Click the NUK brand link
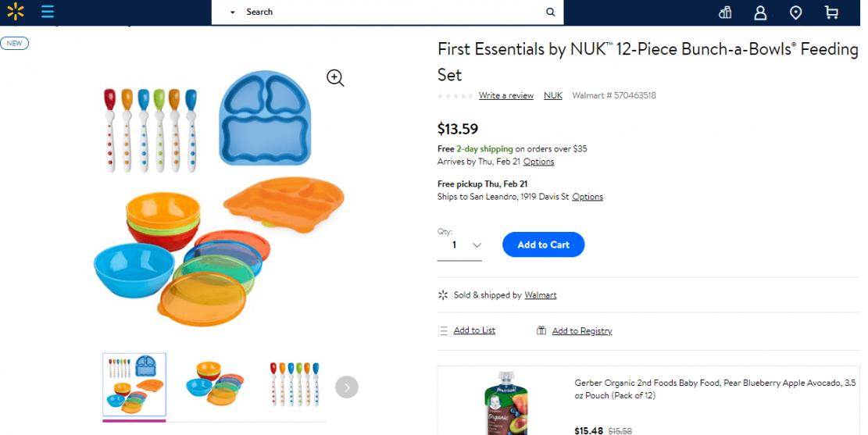This screenshot has width=868, height=435. click(x=553, y=95)
